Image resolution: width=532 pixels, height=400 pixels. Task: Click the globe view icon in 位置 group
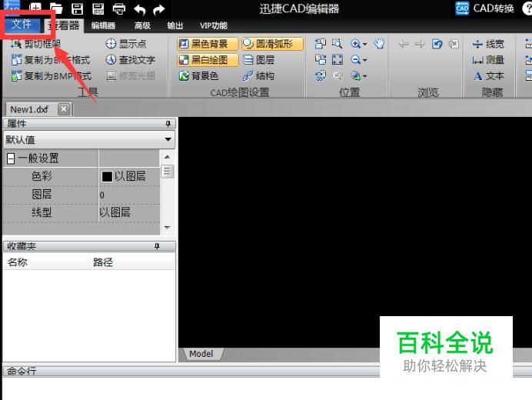(355, 75)
